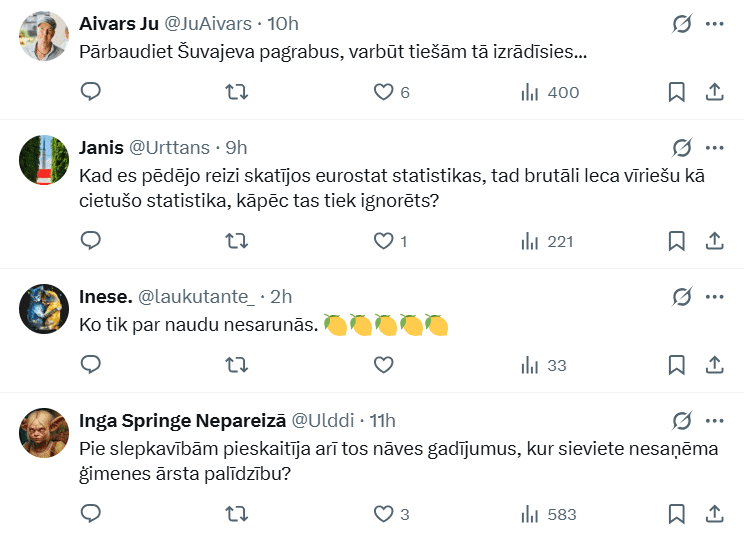Bookmark Aivars Ju's tweet
This screenshot has width=744, height=537.
coord(676,92)
